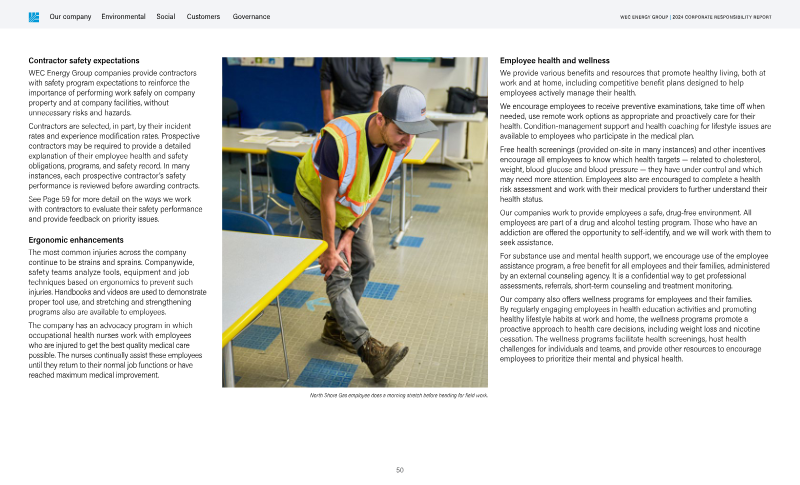Switch to the Governance tab
This screenshot has width=800, height=485.
pyautogui.click(x=251, y=17)
